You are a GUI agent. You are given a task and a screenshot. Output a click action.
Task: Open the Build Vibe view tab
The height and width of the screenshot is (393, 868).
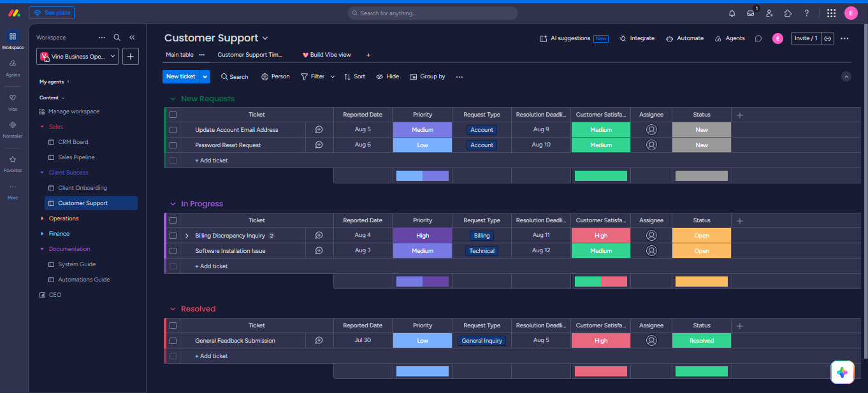327,55
